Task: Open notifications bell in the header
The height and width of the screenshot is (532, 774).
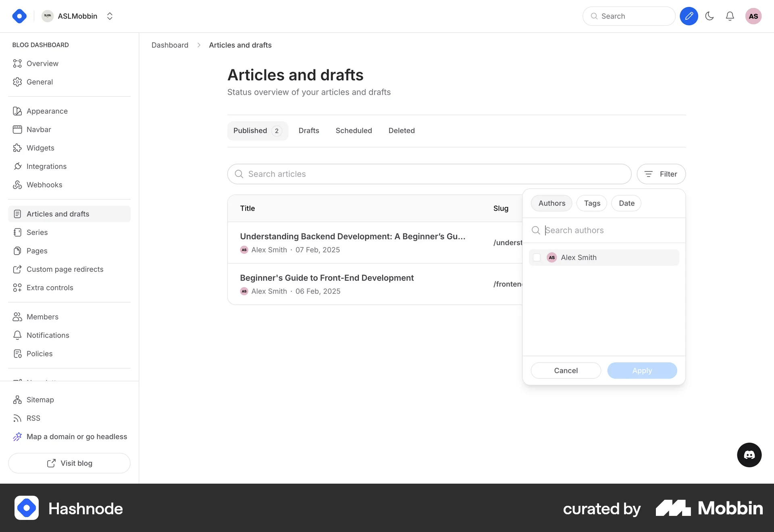Action: [x=730, y=16]
